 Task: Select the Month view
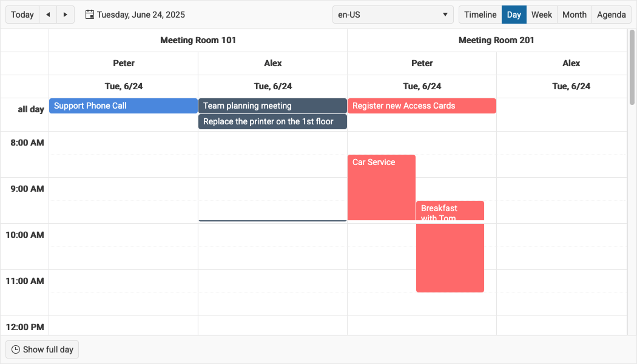coord(574,15)
